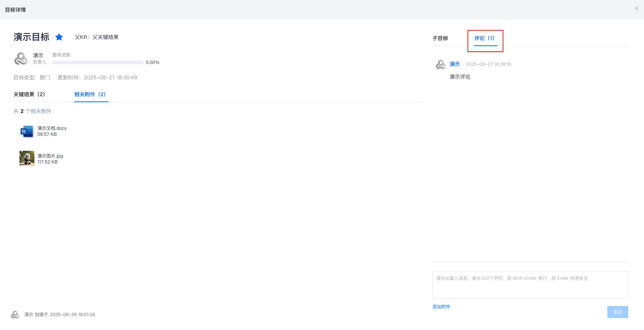The width and height of the screenshot is (644, 330).
Task: Open the Word icon for 演示文档.docx
Action: pos(27,131)
